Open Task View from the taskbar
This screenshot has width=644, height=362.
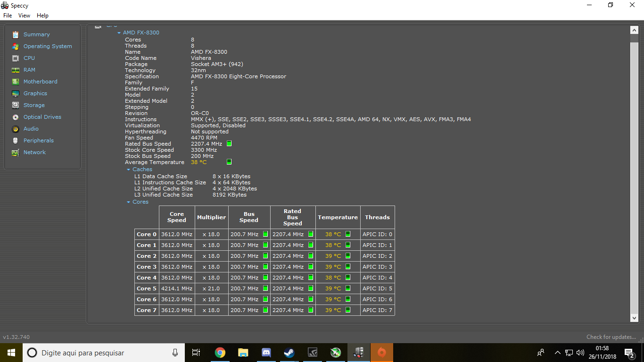click(x=197, y=353)
